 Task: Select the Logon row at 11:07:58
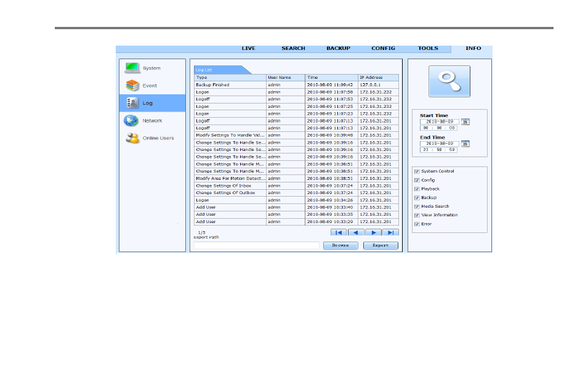pyautogui.click(x=296, y=92)
